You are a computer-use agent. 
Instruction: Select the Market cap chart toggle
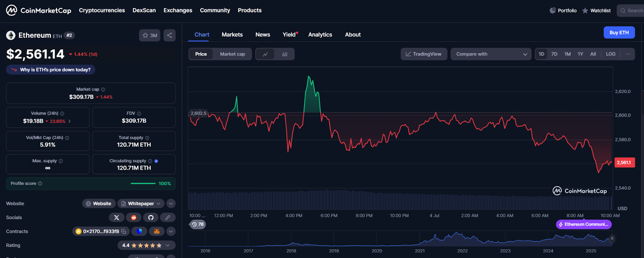pos(232,54)
